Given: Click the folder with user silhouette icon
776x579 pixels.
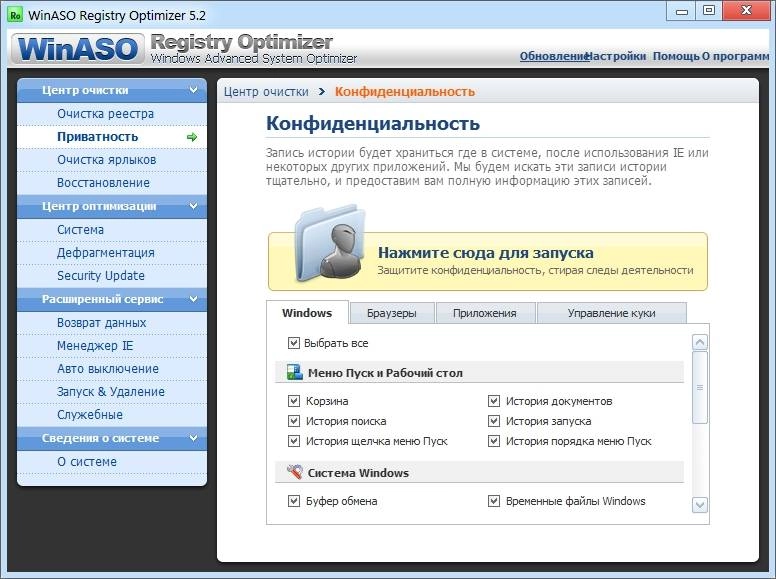Looking at the screenshot, I should [330, 242].
